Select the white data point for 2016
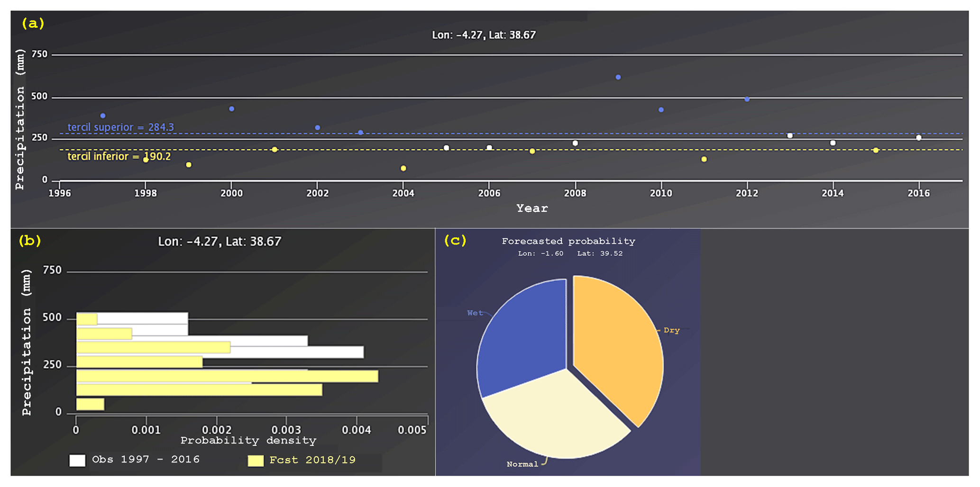The image size is (980, 487). point(919,138)
